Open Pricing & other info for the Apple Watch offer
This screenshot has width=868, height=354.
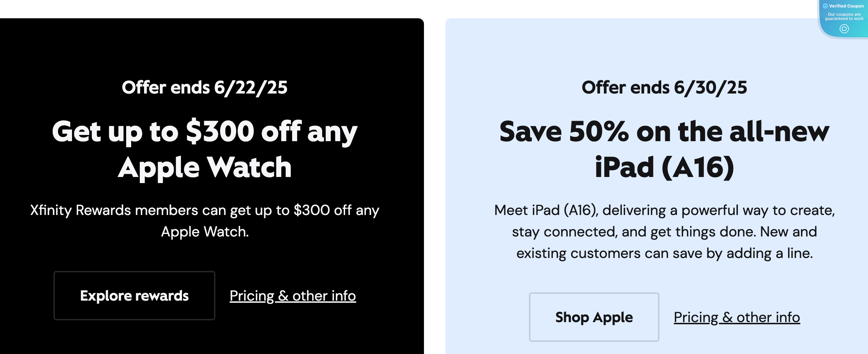pos(293,296)
